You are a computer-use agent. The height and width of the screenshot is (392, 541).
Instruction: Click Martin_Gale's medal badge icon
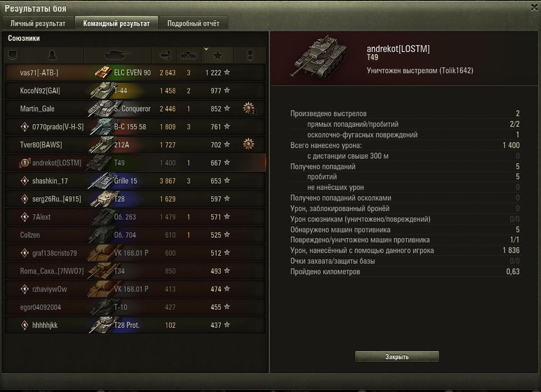248,108
